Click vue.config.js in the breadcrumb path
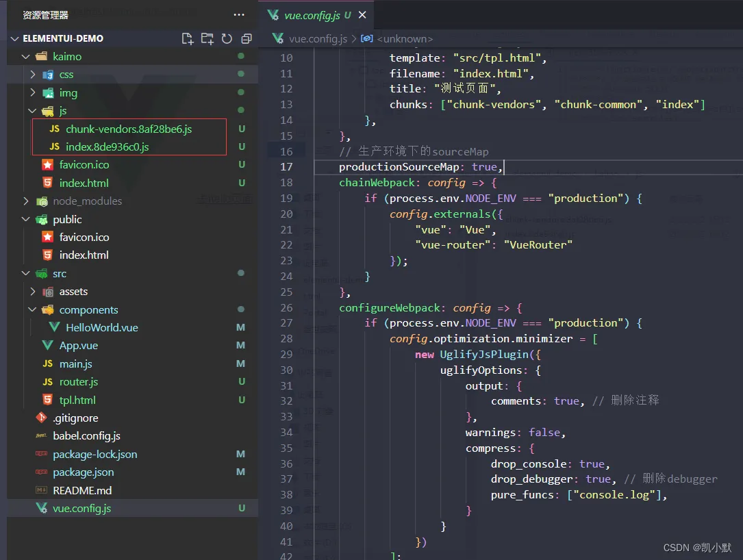743x560 pixels. pos(318,39)
